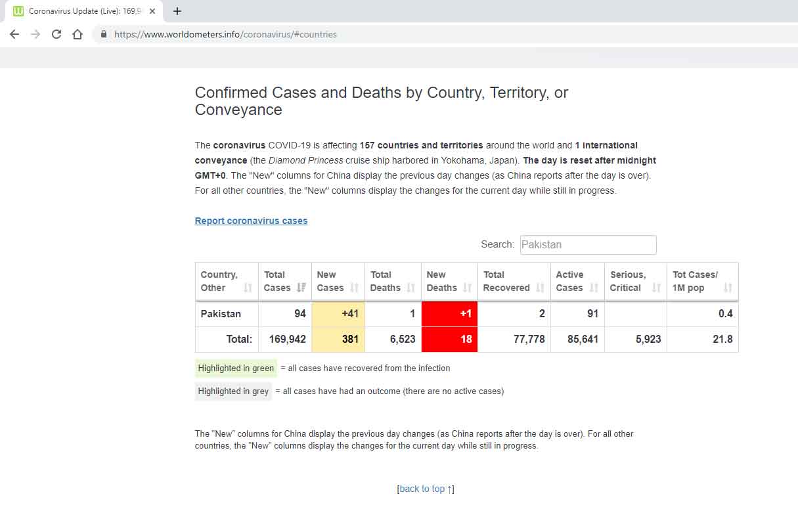Click the Highlighted in grey legend box

coord(233,391)
